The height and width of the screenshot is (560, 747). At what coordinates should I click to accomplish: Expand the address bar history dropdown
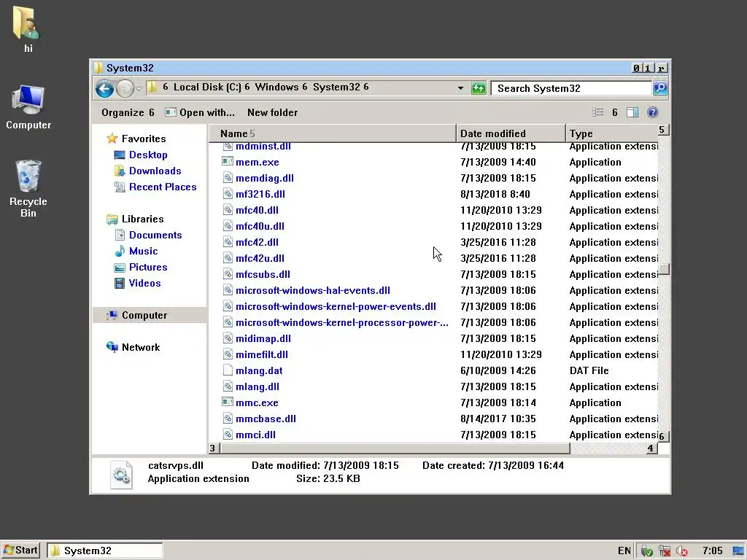point(460,88)
